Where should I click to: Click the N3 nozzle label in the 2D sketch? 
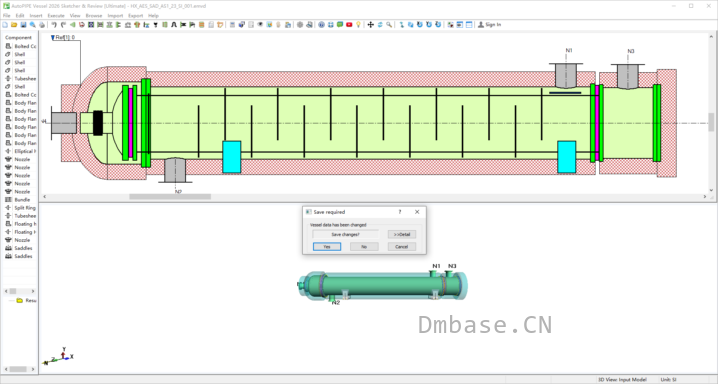click(x=631, y=51)
